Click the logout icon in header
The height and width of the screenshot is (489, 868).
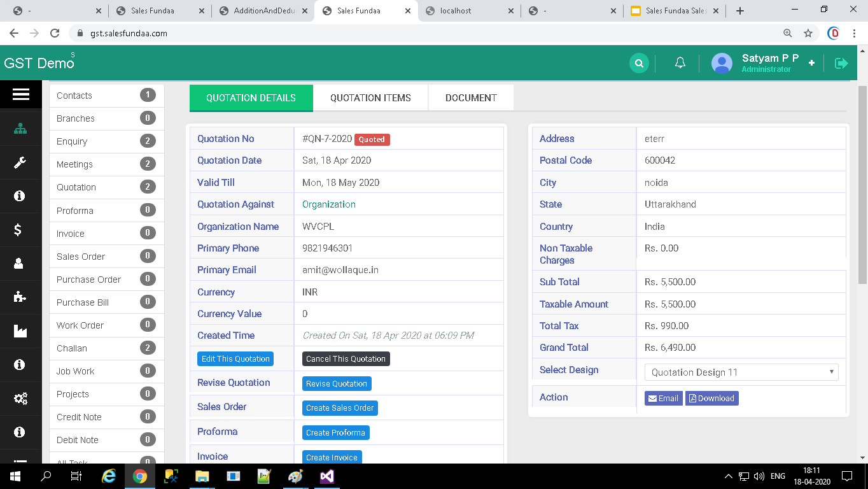[841, 63]
